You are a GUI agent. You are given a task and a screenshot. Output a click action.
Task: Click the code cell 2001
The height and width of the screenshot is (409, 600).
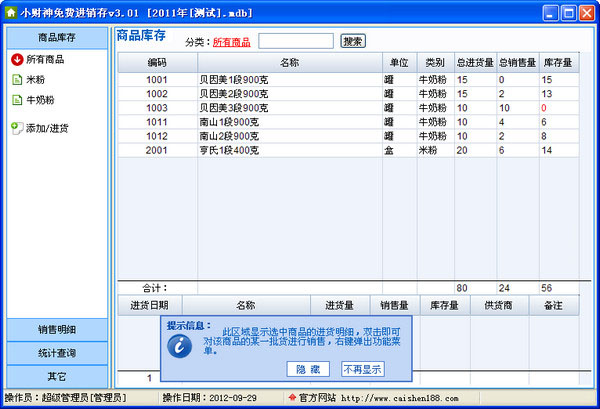coord(157,150)
